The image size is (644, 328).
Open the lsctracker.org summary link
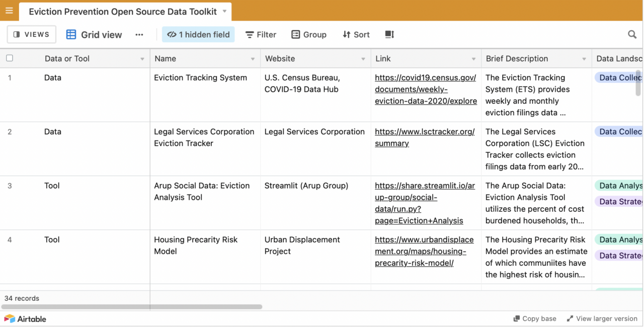point(425,138)
